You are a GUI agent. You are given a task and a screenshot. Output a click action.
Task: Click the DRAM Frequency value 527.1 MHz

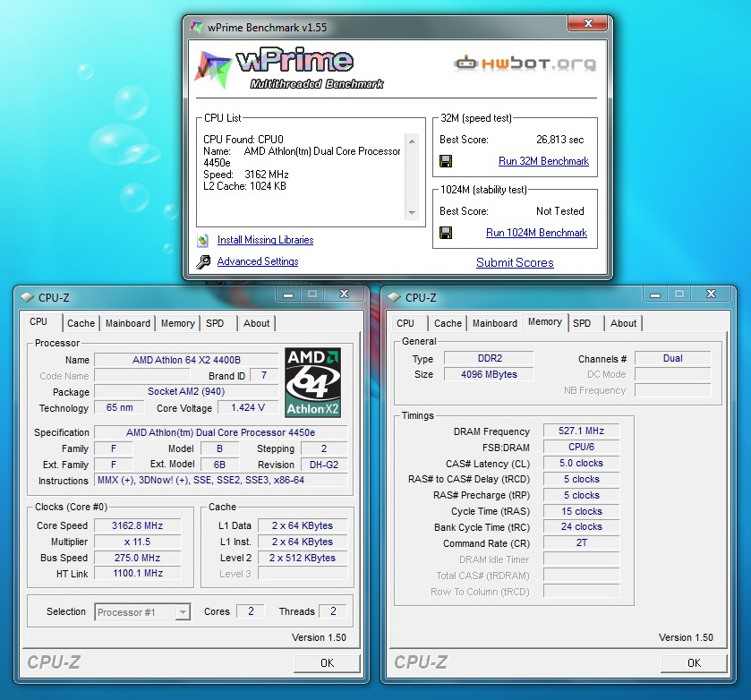tap(582, 431)
